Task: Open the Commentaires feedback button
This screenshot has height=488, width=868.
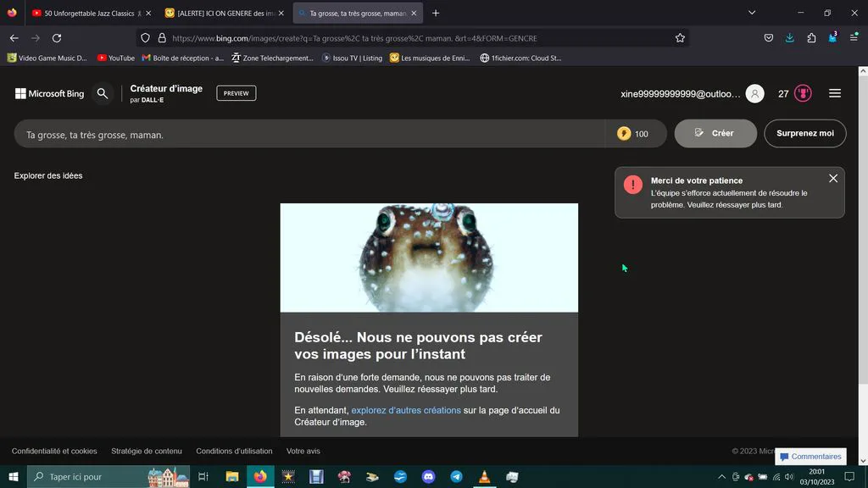Action: click(810, 457)
